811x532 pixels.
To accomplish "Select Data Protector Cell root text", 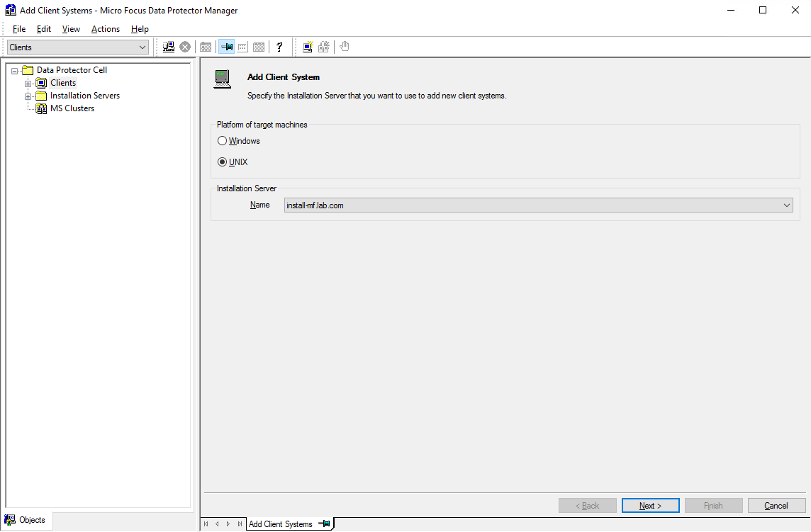I will [x=72, y=70].
